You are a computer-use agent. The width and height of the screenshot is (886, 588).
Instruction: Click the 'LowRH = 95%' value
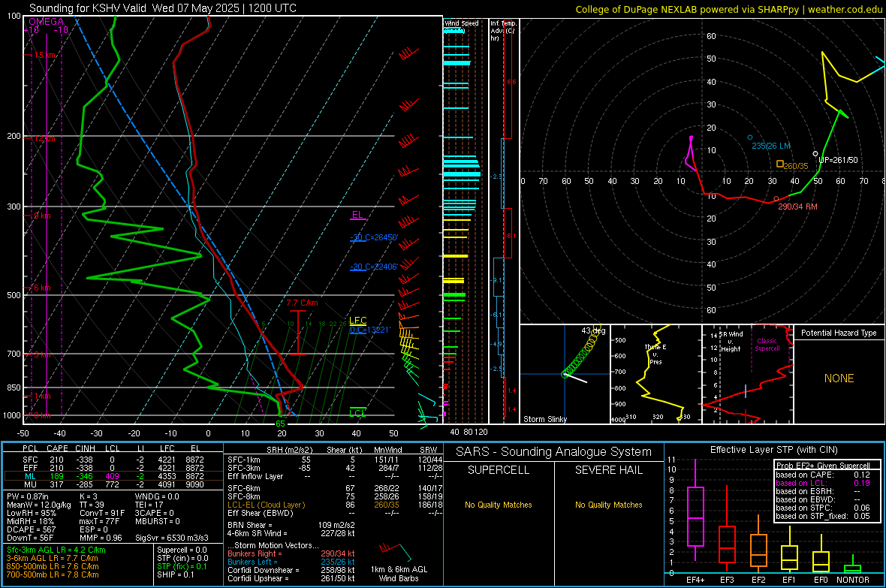point(32,513)
